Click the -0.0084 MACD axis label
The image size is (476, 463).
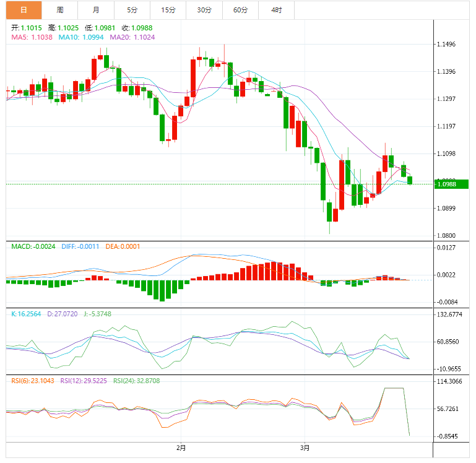pyautogui.click(x=447, y=302)
